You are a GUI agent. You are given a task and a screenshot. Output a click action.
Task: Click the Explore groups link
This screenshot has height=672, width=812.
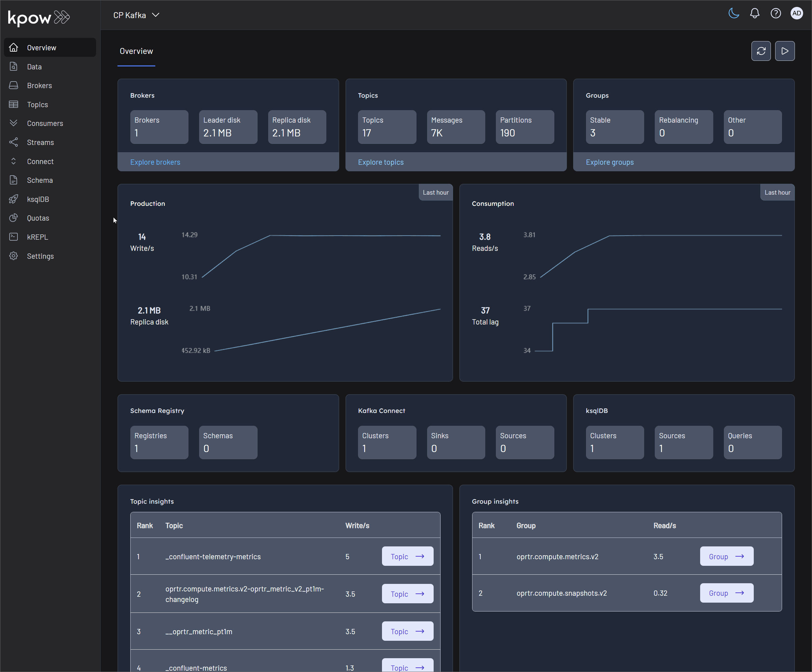610,162
